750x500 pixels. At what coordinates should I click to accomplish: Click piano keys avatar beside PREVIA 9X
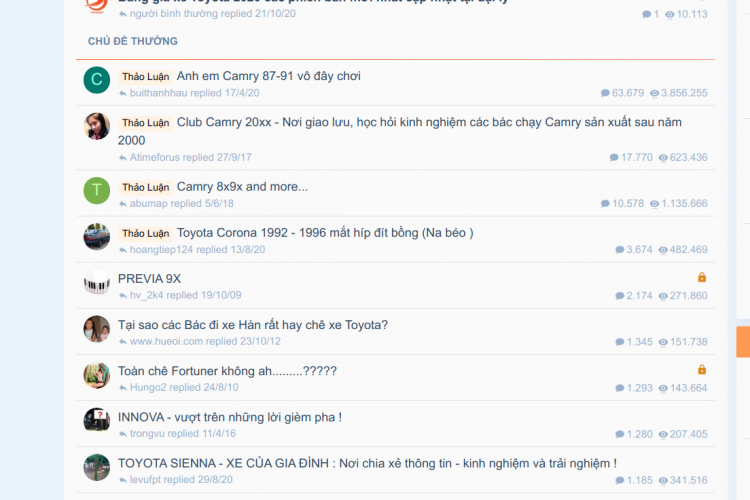click(97, 282)
